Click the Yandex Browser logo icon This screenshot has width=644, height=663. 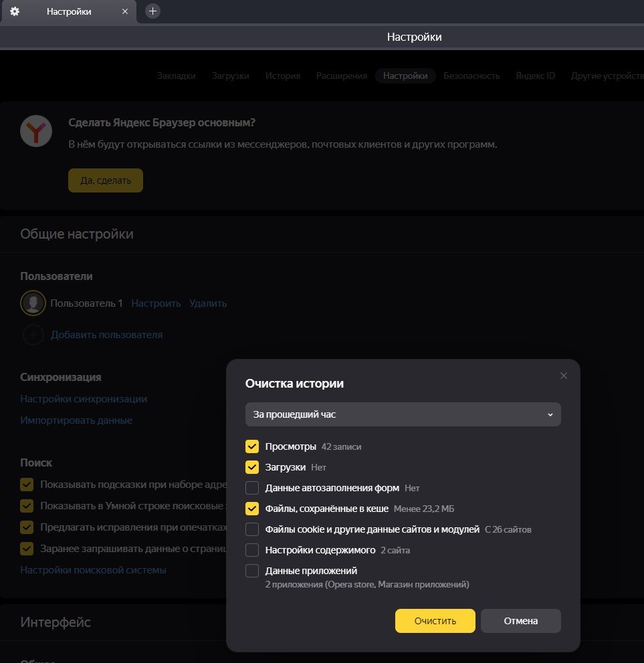(36, 131)
